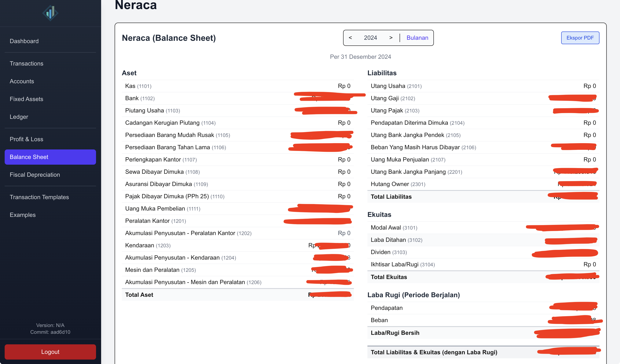
Task: Go to Fixed Assets
Action: pyautogui.click(x=26, y=99)
